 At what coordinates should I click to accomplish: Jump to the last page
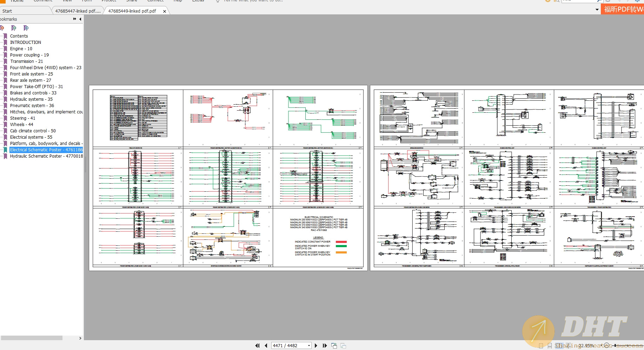325,346
